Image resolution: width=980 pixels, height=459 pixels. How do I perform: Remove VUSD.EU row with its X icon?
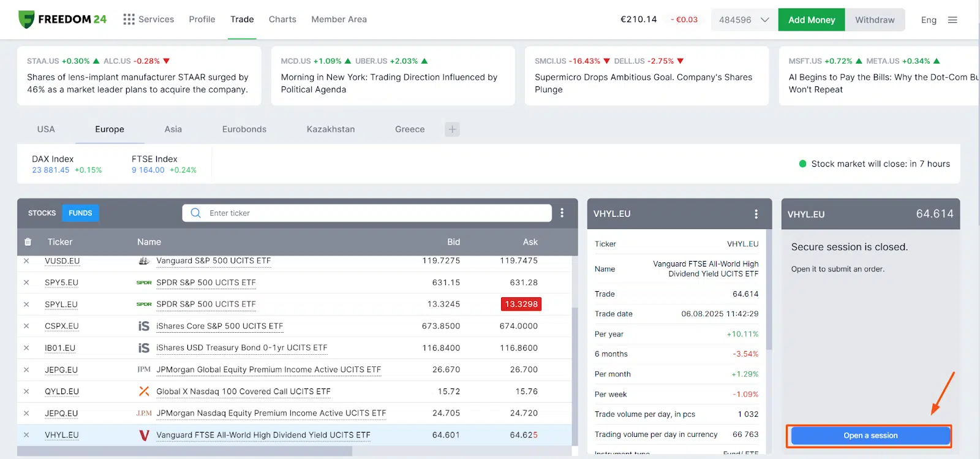pos(26,261)
